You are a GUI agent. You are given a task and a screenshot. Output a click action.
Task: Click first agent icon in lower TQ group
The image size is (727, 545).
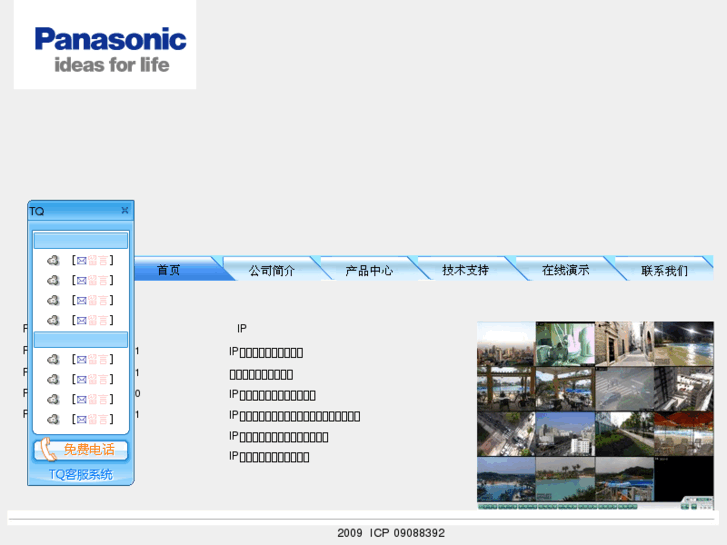(x=53, y=359)
